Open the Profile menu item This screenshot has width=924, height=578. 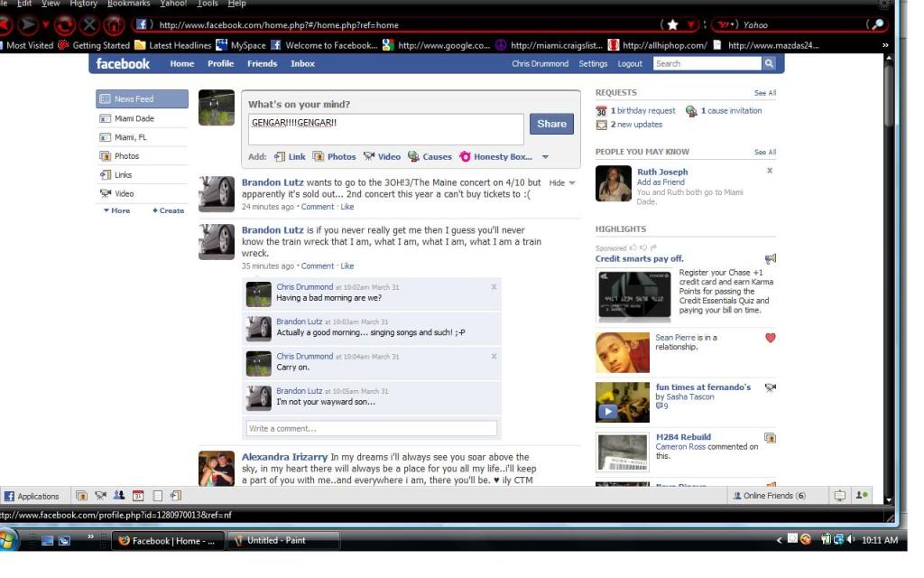pyautogui.click(x=220, y=63)
